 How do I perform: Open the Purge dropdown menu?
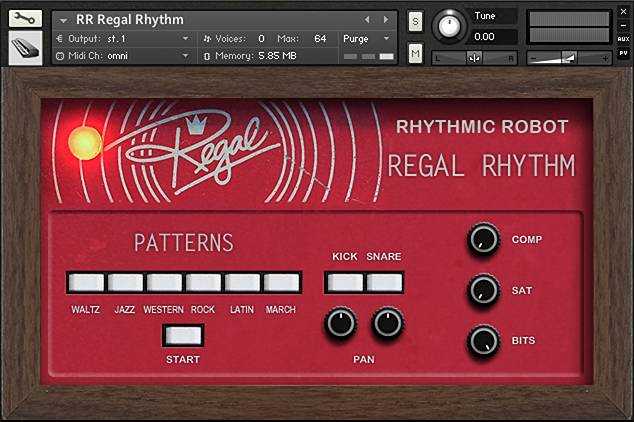click(387, 38)
